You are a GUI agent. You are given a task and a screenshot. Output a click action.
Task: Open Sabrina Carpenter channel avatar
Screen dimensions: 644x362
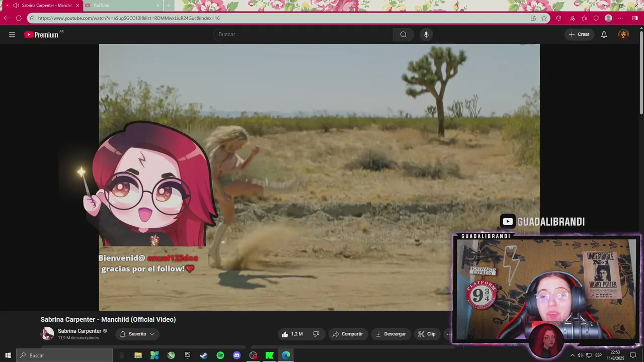(x=47, y=334)
